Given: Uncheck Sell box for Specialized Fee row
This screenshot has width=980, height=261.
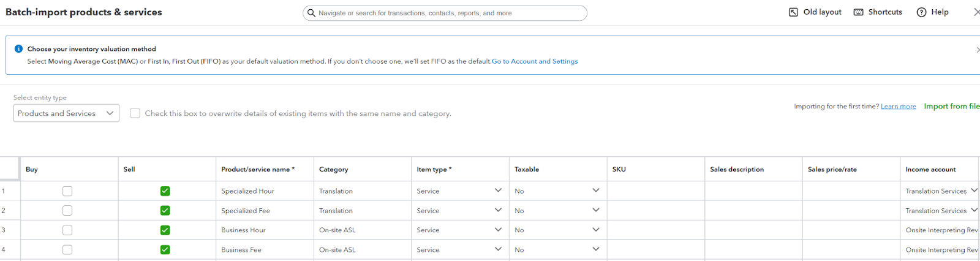Looking at the screenshot, I should coord(165,211).
